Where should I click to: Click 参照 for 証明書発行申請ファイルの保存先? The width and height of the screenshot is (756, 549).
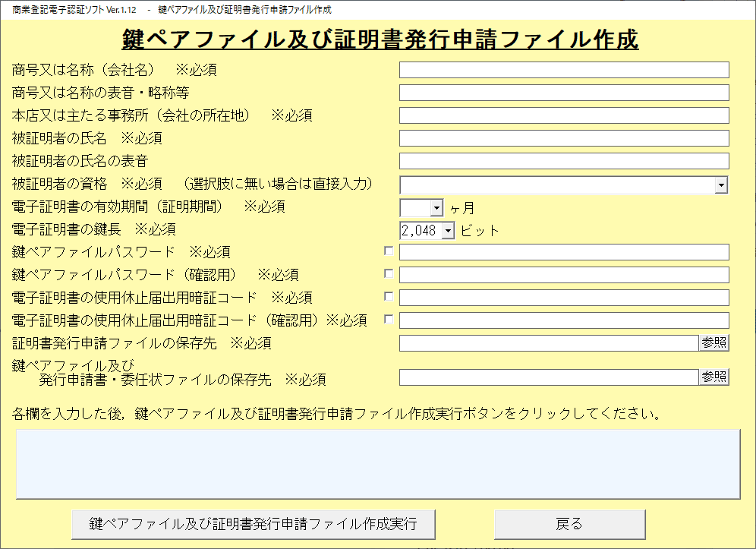713,343
